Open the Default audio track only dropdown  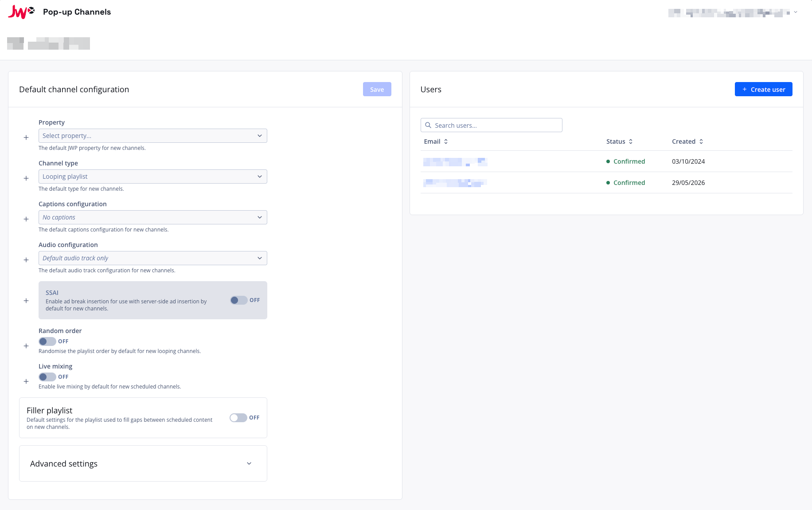click(x=153, y=258)
